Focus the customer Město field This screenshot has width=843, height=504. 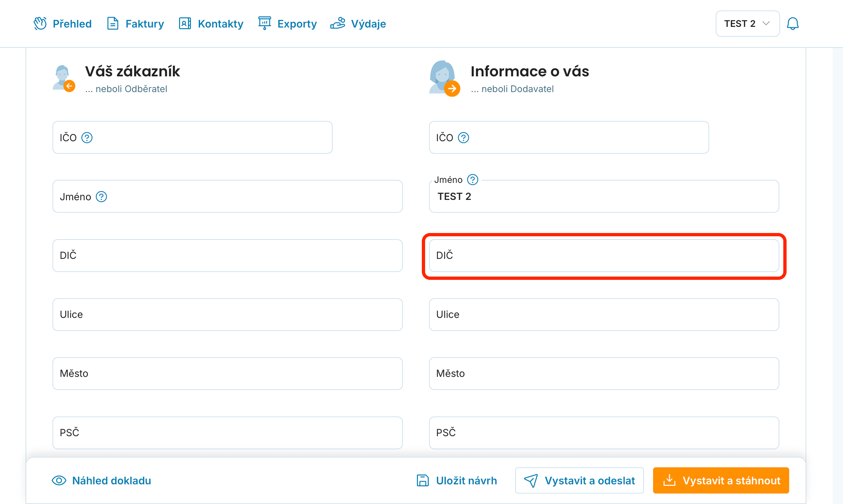[227, 373]
